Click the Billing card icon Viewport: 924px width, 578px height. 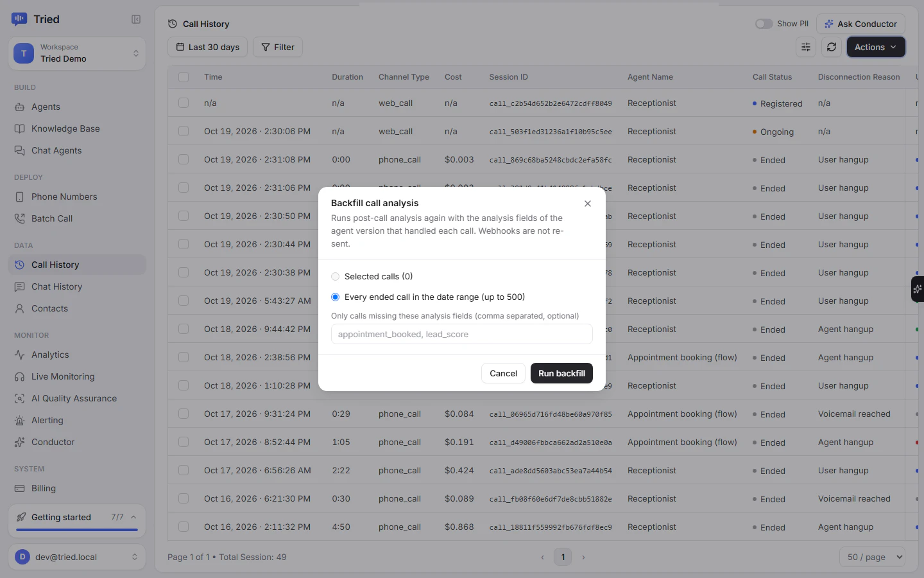click(20, 488)
